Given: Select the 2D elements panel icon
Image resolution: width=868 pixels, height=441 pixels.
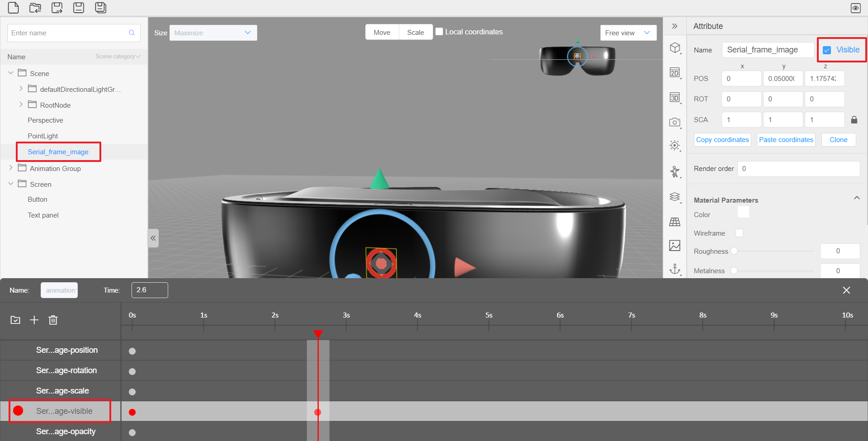Looking at the screenshot, I should pyautogui.click(x=675, y=73).
